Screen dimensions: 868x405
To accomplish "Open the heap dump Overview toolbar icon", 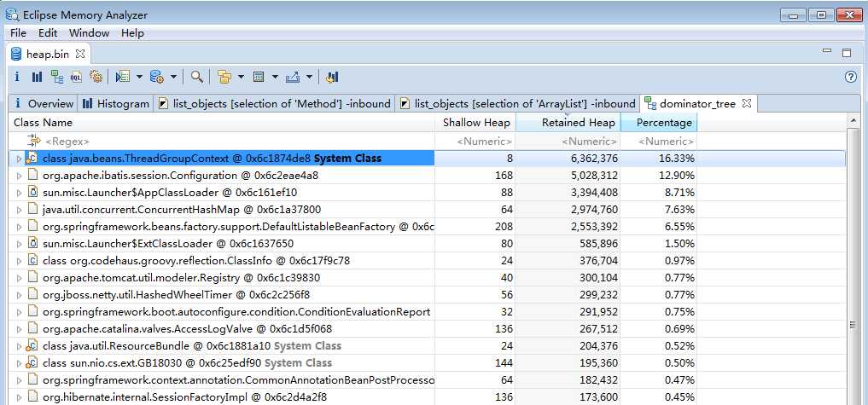I will point(17,77).
